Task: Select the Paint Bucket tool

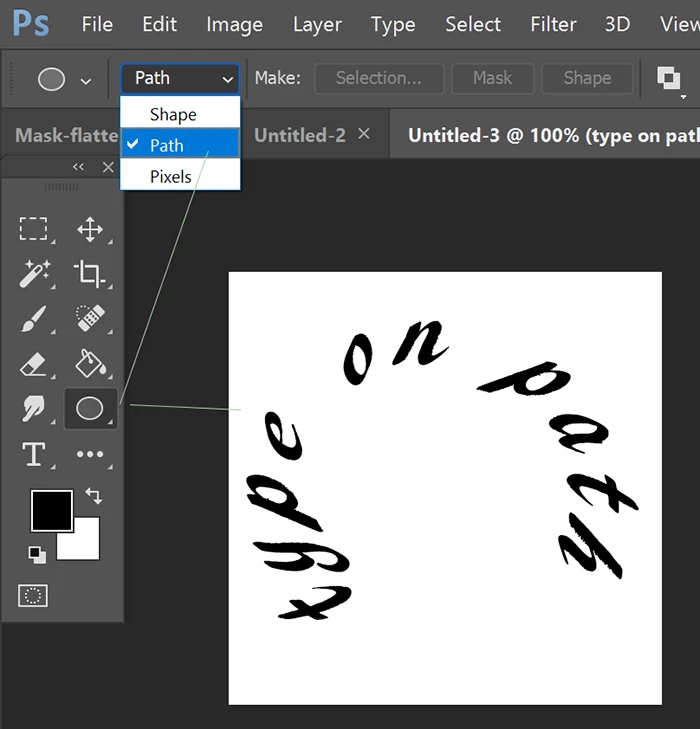Action: [90, 363]
